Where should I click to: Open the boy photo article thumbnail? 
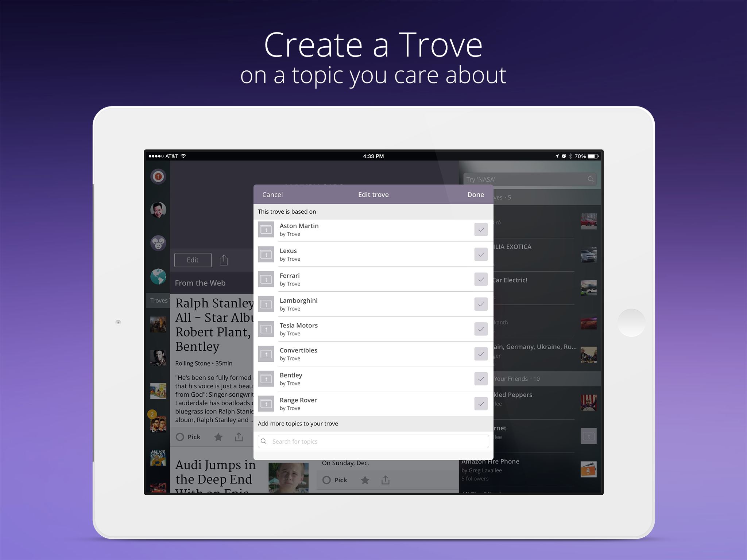289,478
